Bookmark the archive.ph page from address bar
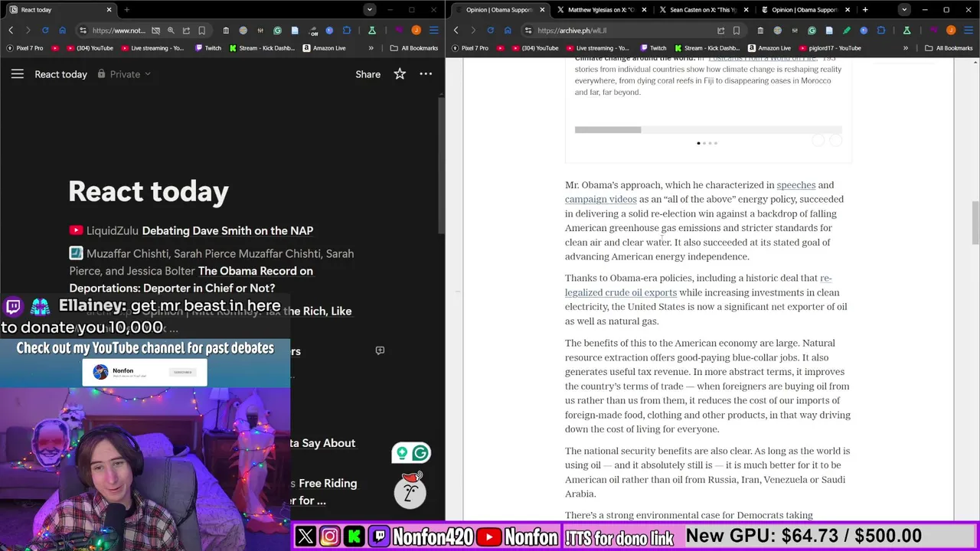 [x=736, y=31]
